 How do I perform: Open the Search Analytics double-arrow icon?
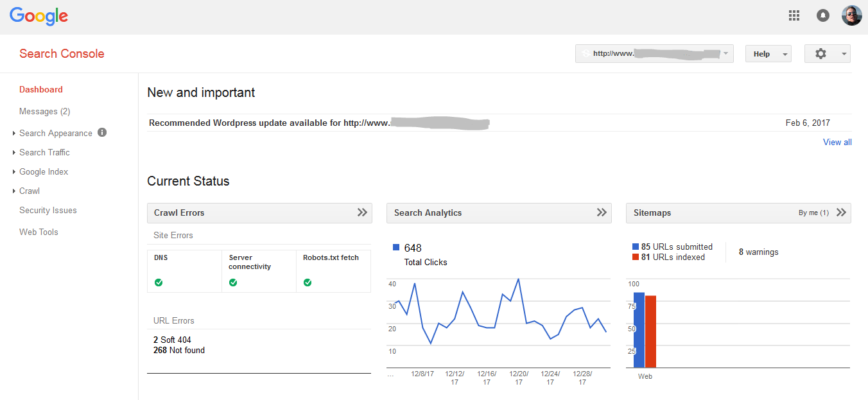point(602,213)
